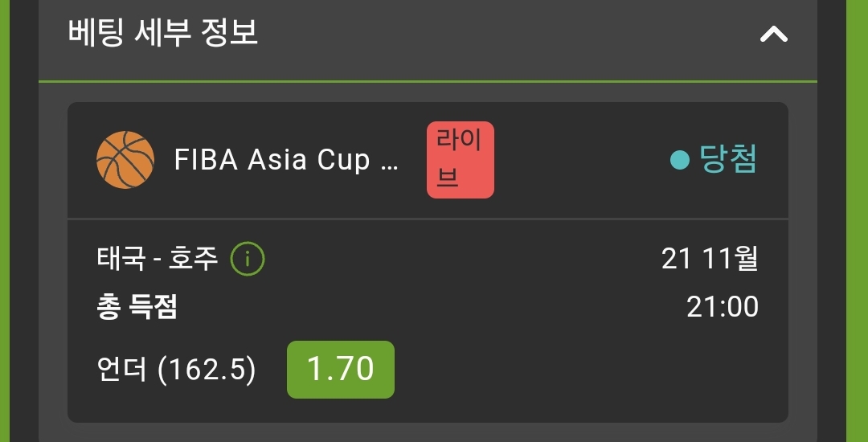
Task: Open the info icon next to 태국 - 호주
Action: tap(248, 259)
